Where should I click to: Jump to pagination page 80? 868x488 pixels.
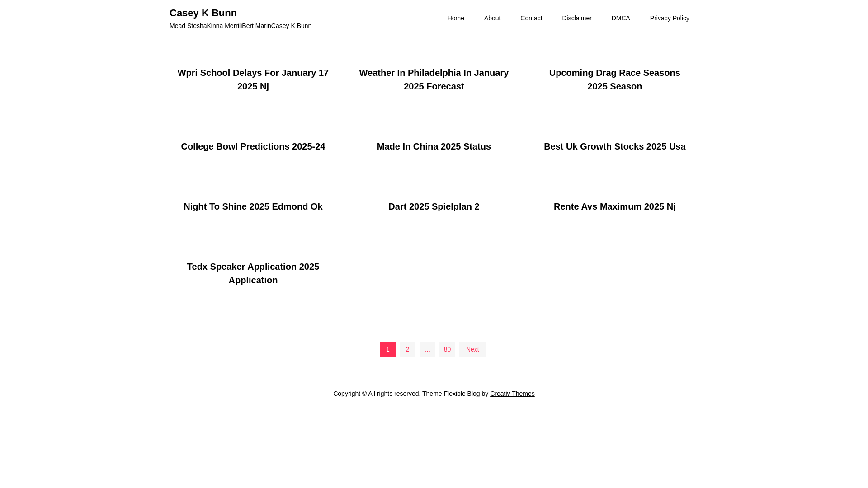(447, 349)
